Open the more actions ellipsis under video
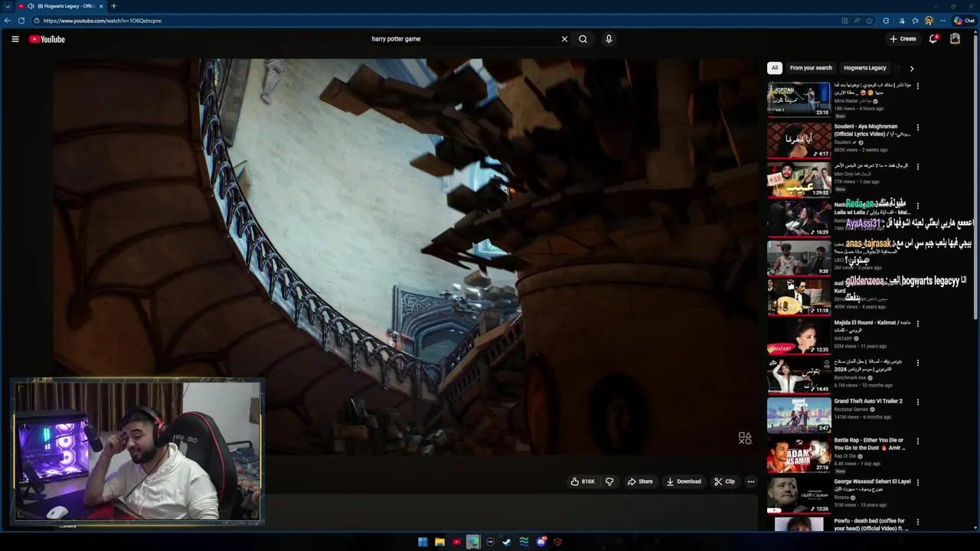This screenshot has width=980, height=551. point(751,481)
